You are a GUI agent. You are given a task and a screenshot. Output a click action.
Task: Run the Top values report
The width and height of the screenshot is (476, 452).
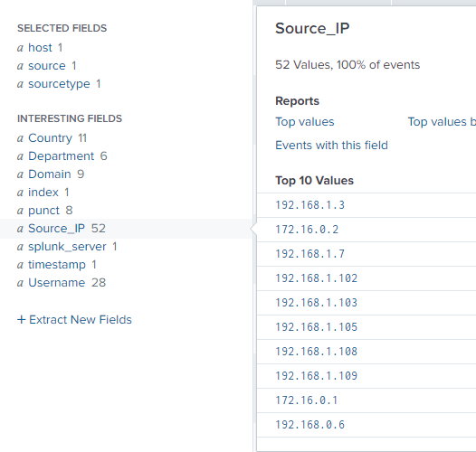pos(304,122)
